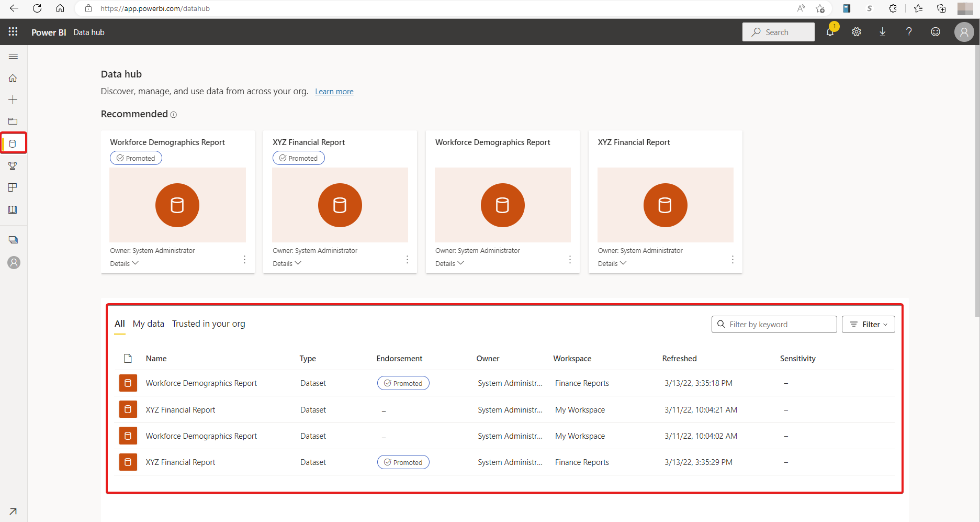Expand Details on fourth card XYZ Financial
Screen dimensions: 980x522
(x=612, y=263)
